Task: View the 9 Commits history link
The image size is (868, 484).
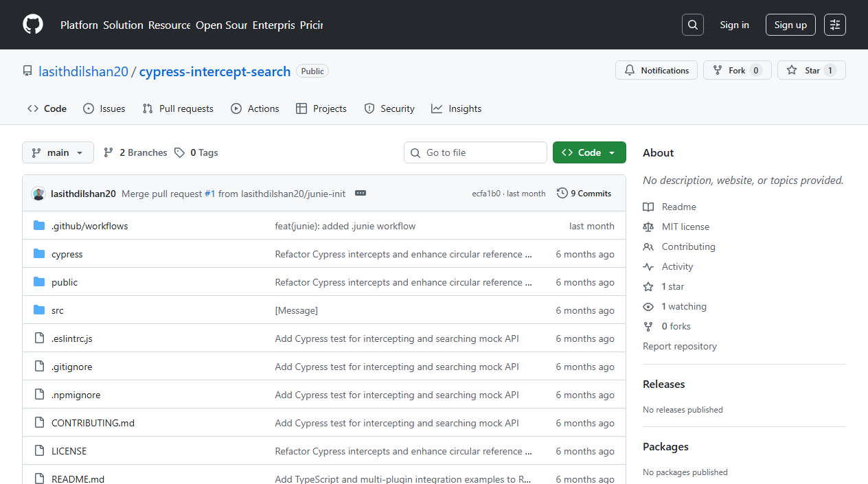Action: (x=584, y=194)
